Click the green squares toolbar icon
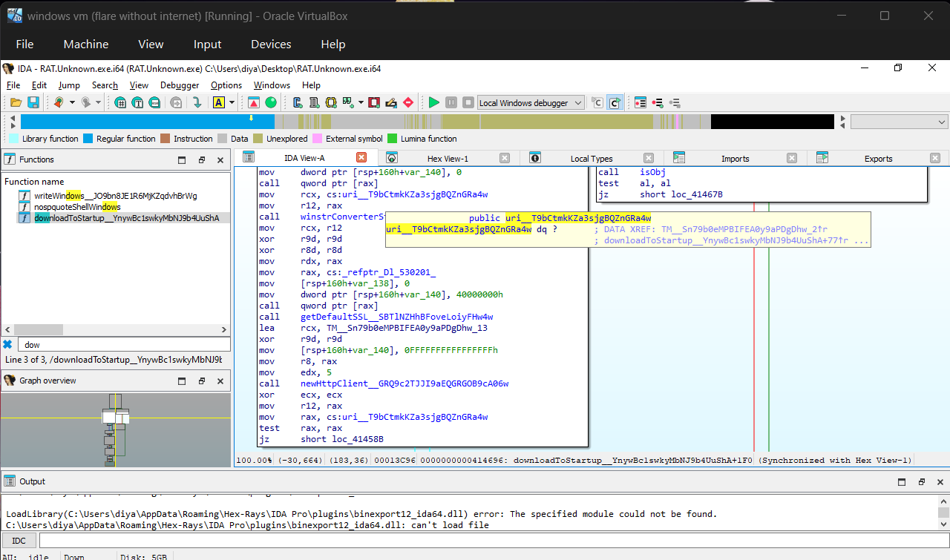 pyautogui.click(x=348, y=102)
